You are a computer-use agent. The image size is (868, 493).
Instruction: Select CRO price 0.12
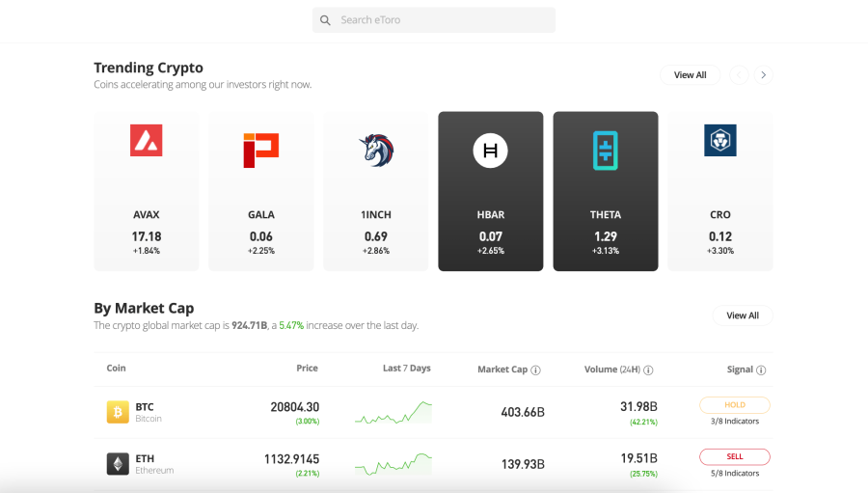(x=720, y=236)
